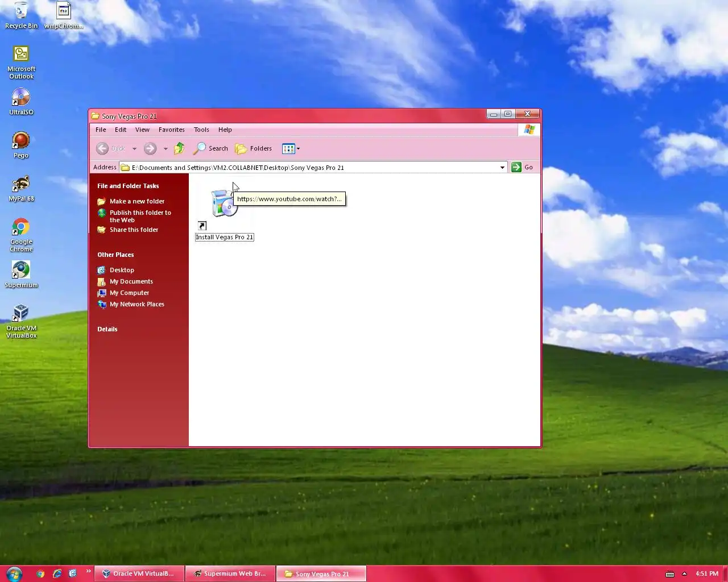This screenshot has height=582, width=728.
Task: Click Publish this folder to the Web
Action: [134, 216]
